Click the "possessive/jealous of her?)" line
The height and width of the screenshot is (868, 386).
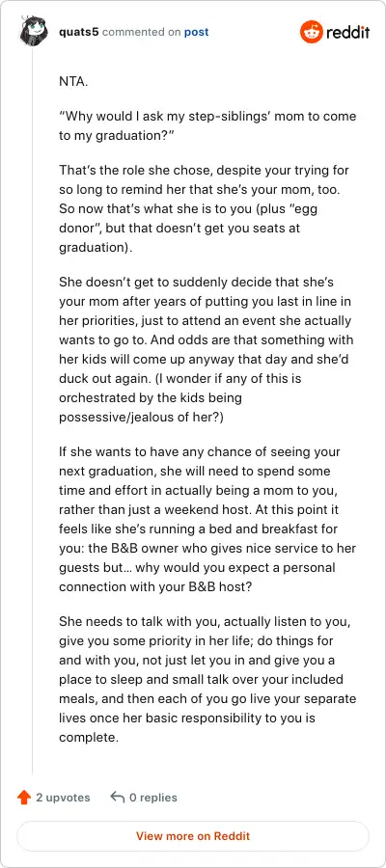point(141,417)
